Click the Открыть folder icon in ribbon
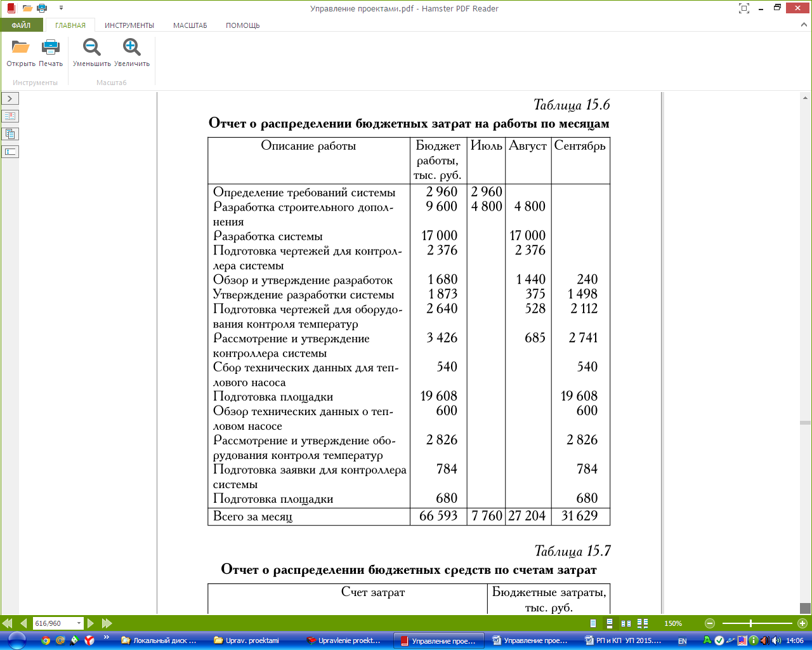This screenshot has height=650, width=812. (x=21, y=48)
